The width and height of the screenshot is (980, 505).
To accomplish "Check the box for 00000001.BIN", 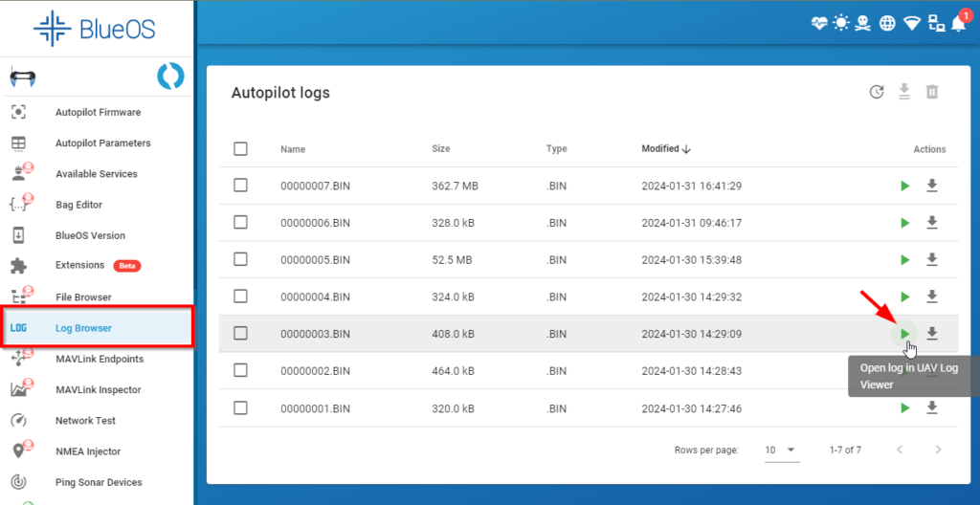I will click(x=240, y=408).
